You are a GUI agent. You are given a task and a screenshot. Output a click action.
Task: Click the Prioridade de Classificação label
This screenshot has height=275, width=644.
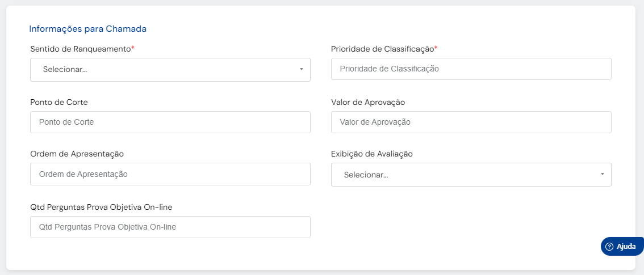pyautogui.click(x=382, y=49)
